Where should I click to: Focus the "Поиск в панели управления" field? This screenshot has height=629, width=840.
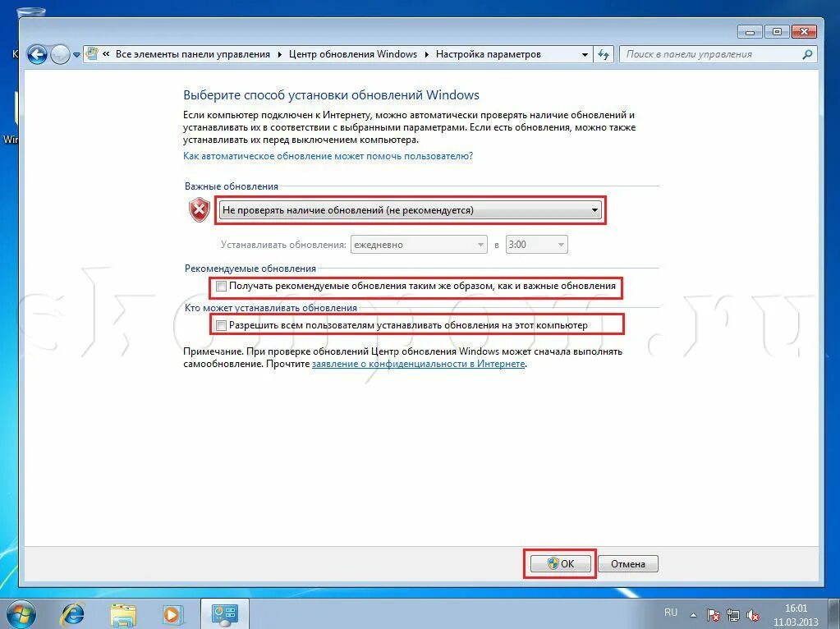718,54
